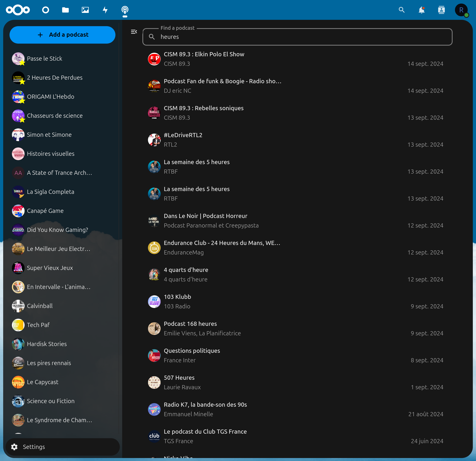Focus the Find a podcast search field
Screen dimensions: 476x461
[x=297, y=37]
